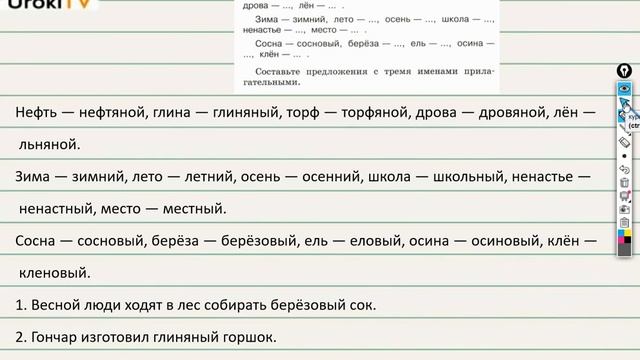Click the word 'осенний'
Viewport: 640px width, 360px height.
(x=332, y=177)
